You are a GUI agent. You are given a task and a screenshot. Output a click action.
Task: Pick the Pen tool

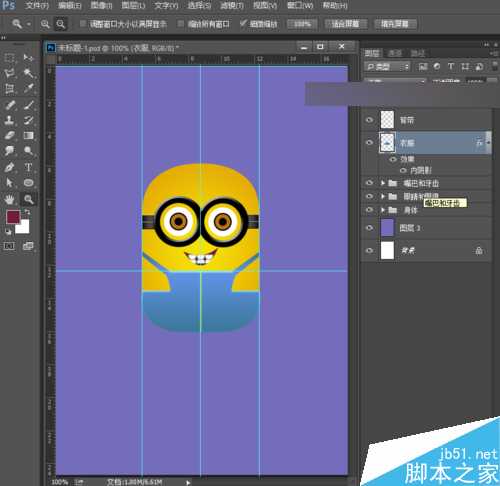(9, 167)
